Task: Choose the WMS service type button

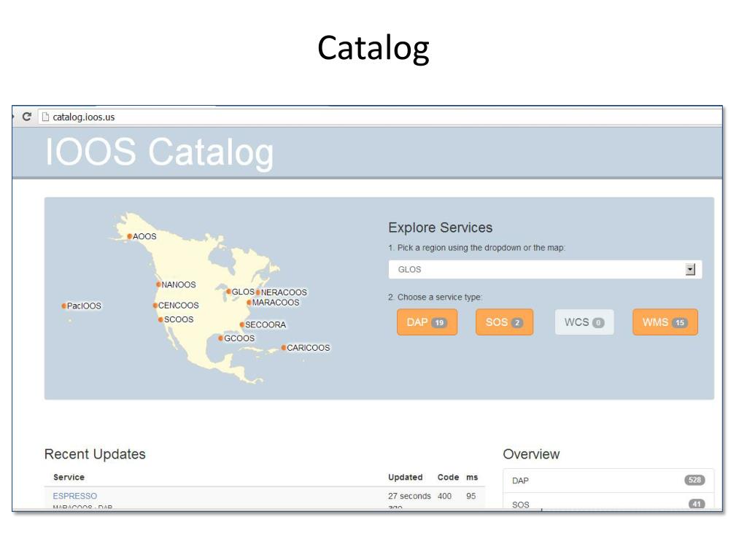Action: tap(665, 322)
